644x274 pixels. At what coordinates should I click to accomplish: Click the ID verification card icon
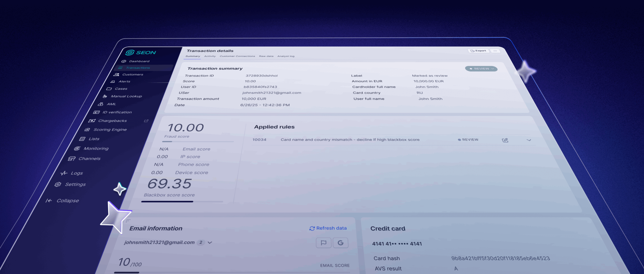click(96, 112)
